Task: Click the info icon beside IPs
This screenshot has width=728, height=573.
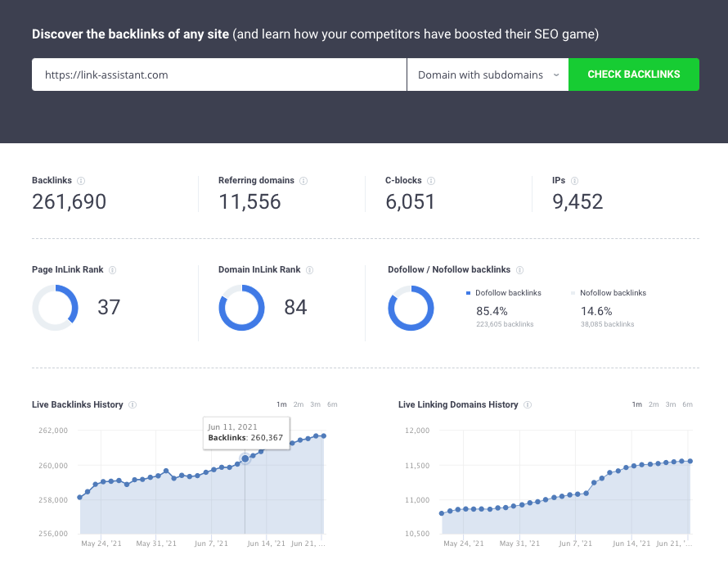Action: [x=573, y=181]
